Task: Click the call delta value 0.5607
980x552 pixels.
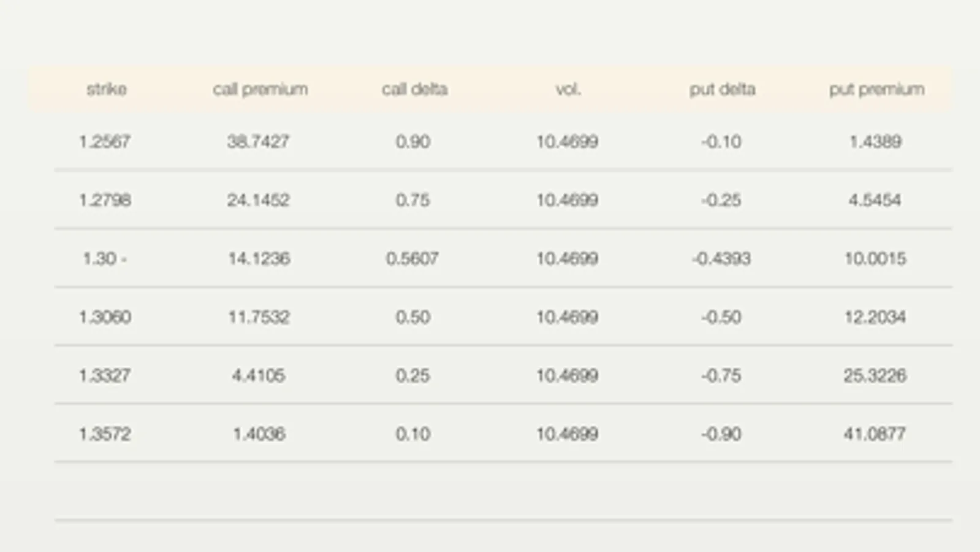Action: tap(412, 258)
